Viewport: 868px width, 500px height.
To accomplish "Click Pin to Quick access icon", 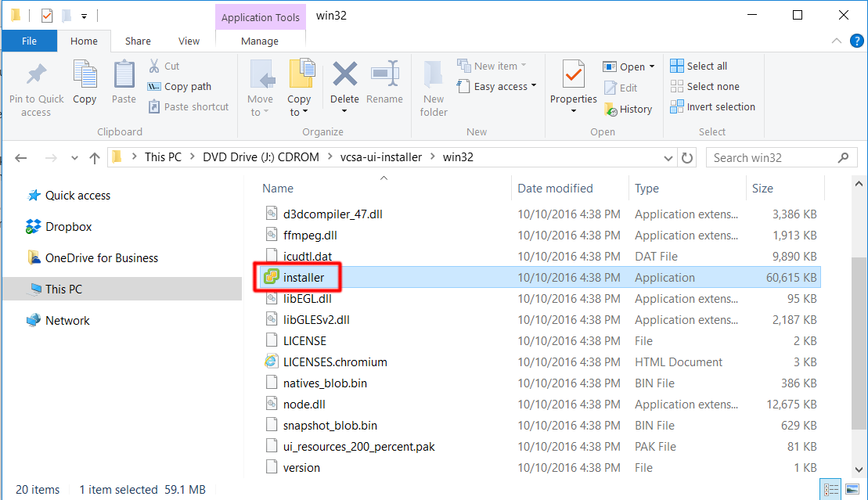I will pos(37,74).
